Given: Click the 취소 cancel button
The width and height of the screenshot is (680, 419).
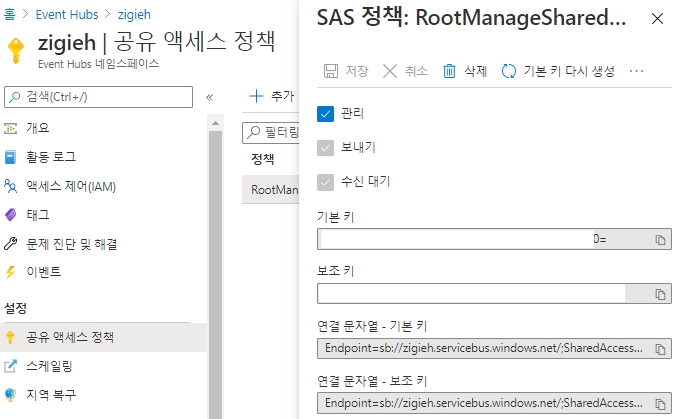Looking at the screenshot, I should point(405,71).
